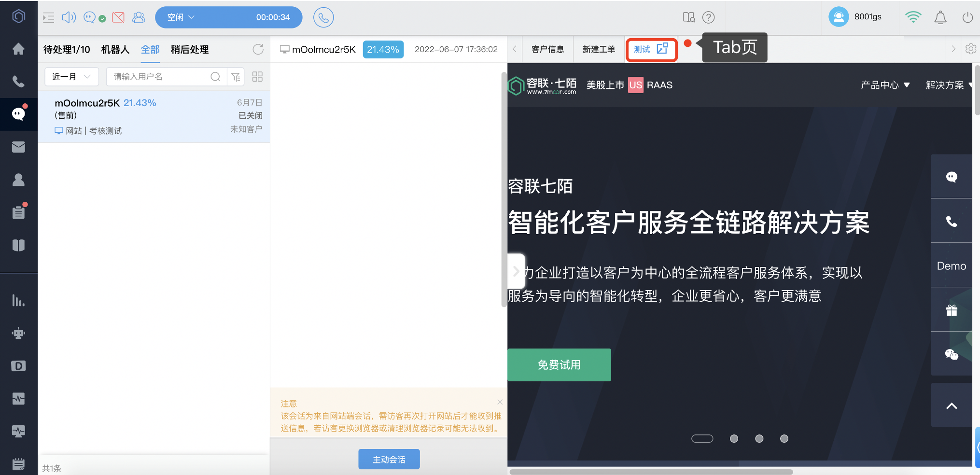Expand panel with side arrow handle
The width and height of the screenshot is (980, 475).
[516, 271]
